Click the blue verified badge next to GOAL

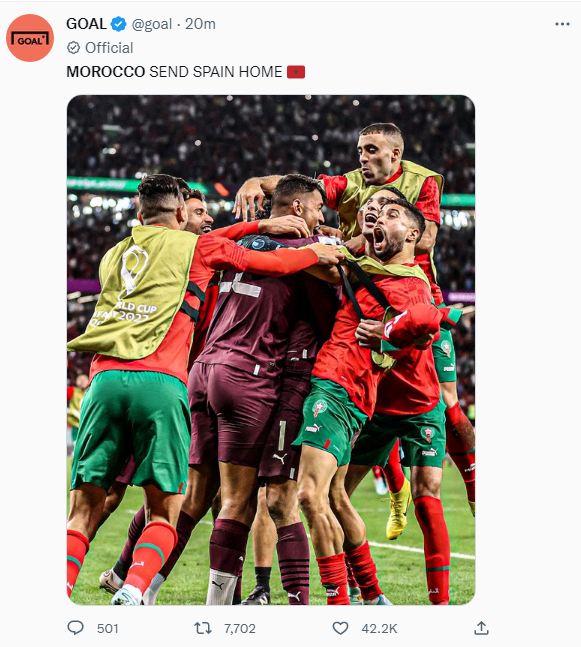point(119,24)
